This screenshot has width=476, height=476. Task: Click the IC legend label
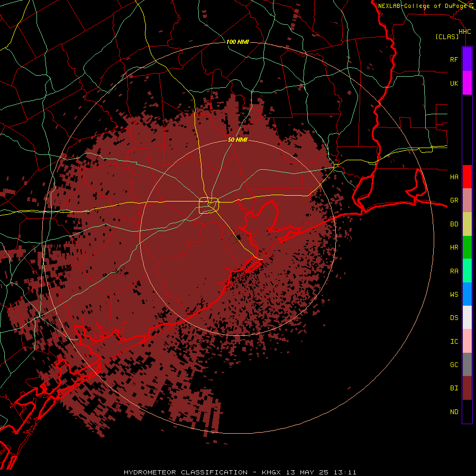coord(454,342)
